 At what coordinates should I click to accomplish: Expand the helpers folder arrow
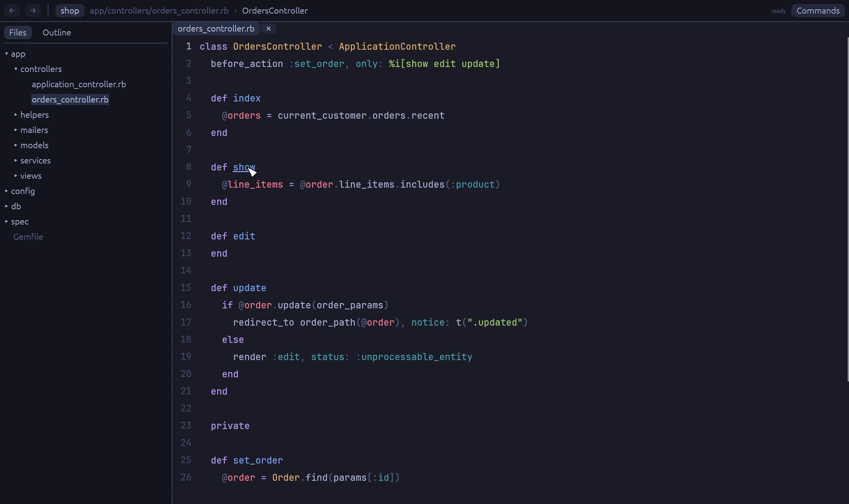(x=16, y=115)
